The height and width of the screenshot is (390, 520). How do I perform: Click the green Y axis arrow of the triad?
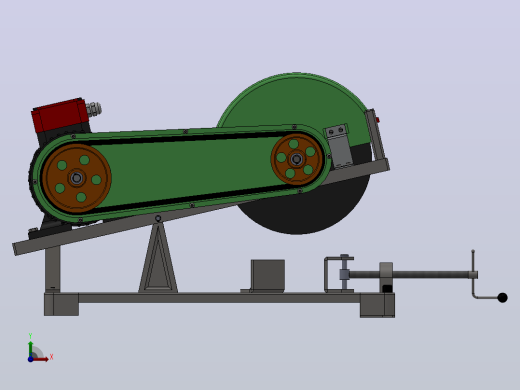pos(31,348)
